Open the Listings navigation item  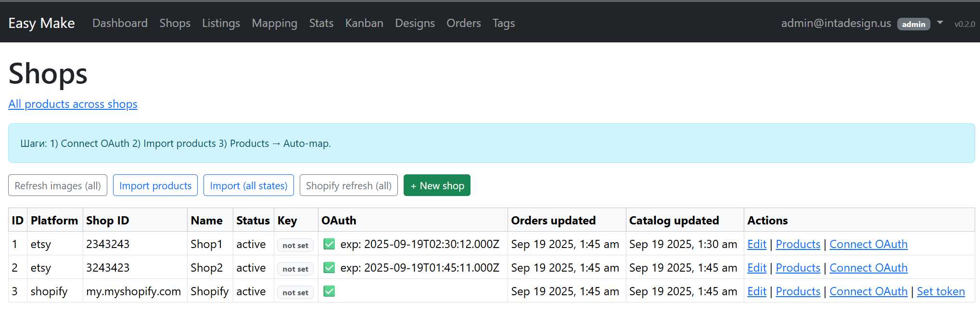221,23
